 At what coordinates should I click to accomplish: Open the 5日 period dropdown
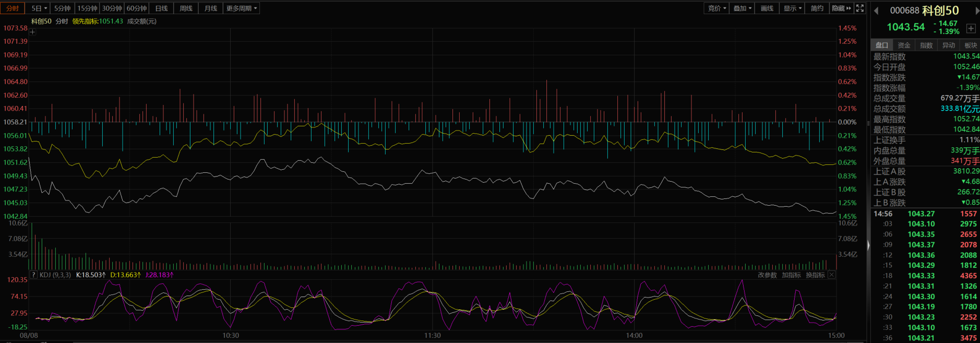pyautogui.click(x=39, y=8)
